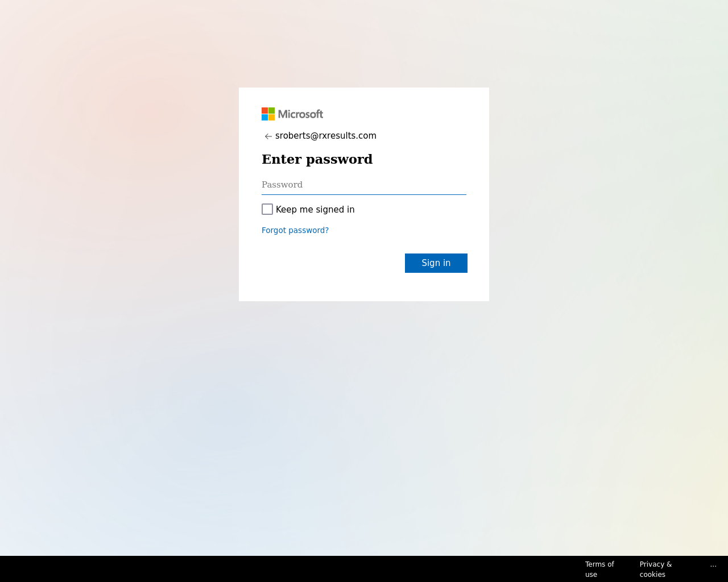This screenshot has height=582, width=728.
Task: Tick the Keep me signed in checkbox
Action: pos(267,209)
